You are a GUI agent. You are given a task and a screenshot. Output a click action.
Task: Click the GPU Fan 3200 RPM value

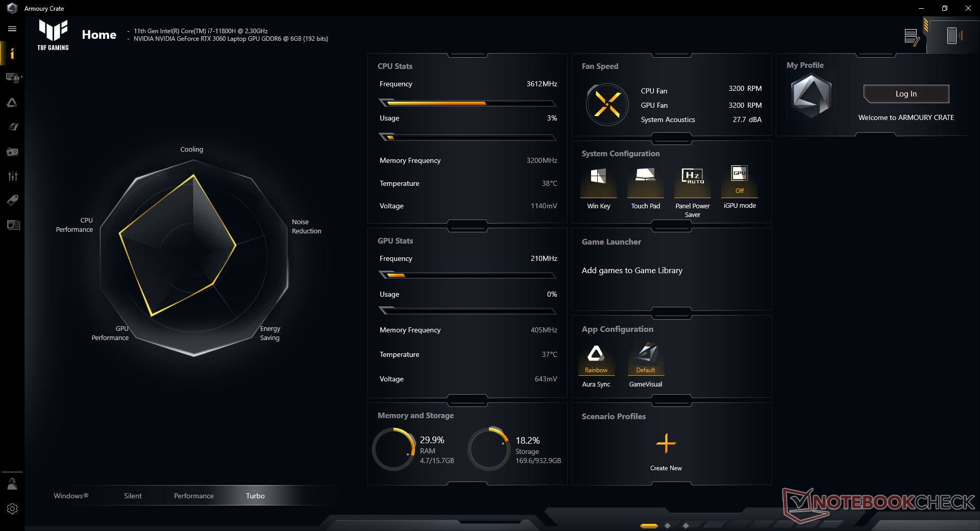745,105
